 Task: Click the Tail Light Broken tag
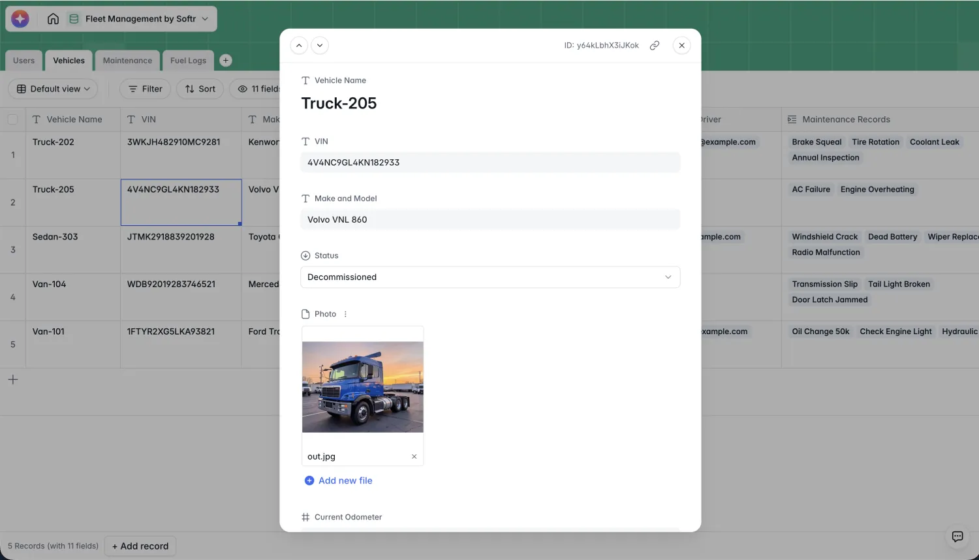tap(899, 285)
